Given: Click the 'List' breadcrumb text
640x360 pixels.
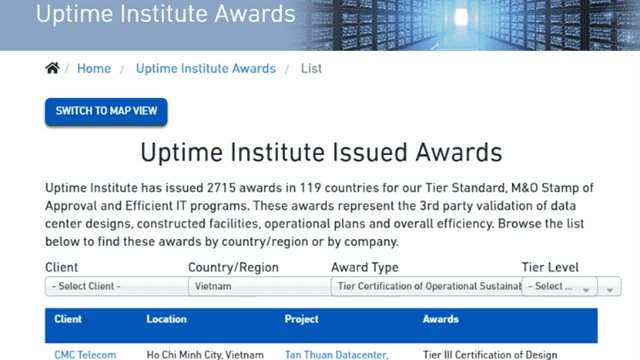Looking at the screenshot, I should pyautogui.click(x=311, y=69).
